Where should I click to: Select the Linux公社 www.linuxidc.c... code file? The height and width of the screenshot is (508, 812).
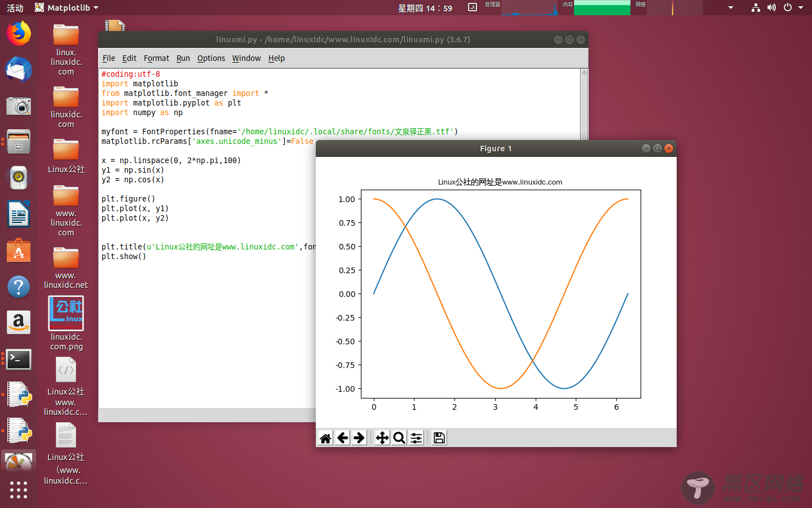[66, 388]
